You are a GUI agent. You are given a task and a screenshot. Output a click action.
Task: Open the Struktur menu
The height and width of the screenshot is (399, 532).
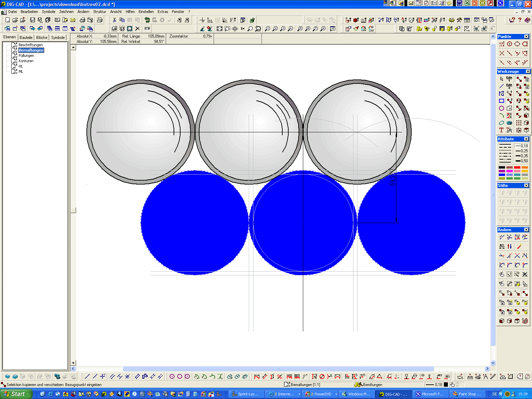click(99, 12)
